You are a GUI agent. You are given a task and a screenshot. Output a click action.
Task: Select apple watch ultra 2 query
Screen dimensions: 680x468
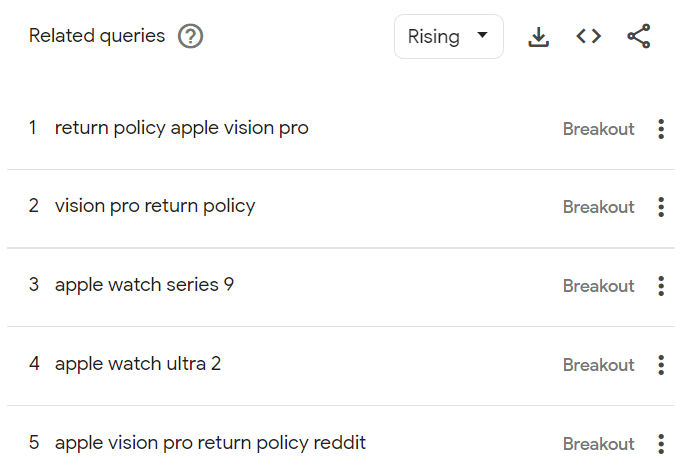point(138,364)
